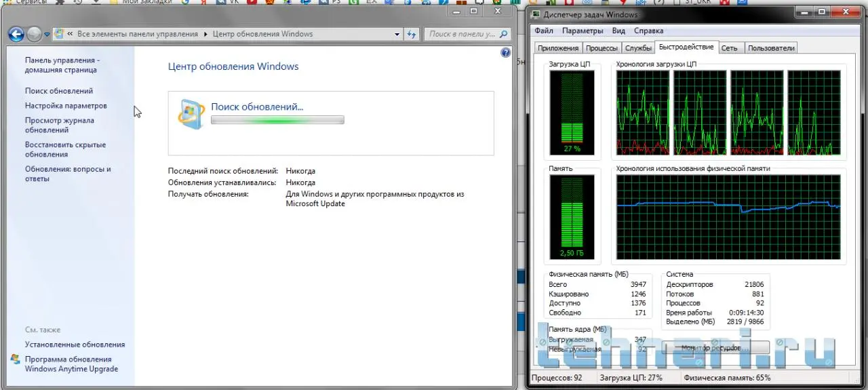
Task: Click the fourth CPU core history graph
Action: [x=814, y=113]
